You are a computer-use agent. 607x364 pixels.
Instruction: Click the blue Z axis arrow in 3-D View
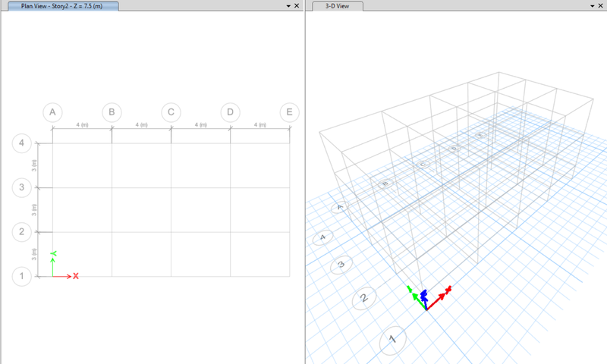pyautogui.click(x=424, y=299)
